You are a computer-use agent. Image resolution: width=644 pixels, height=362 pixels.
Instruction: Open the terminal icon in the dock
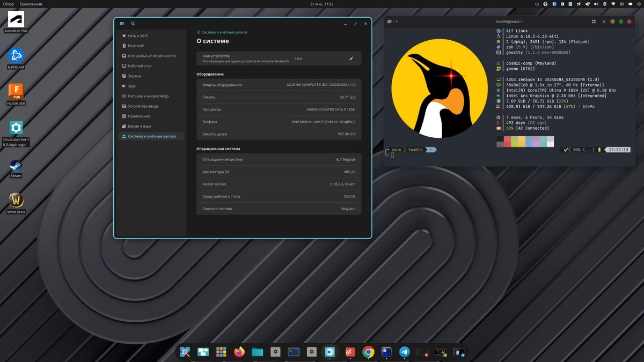tap(294, 352)
